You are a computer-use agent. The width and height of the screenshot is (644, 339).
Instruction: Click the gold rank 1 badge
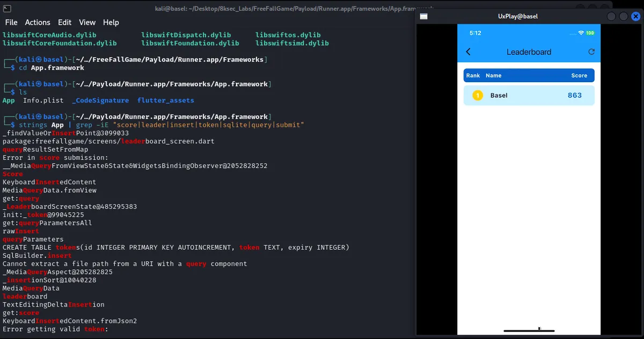pyautogui.click(x=478, y=96)
